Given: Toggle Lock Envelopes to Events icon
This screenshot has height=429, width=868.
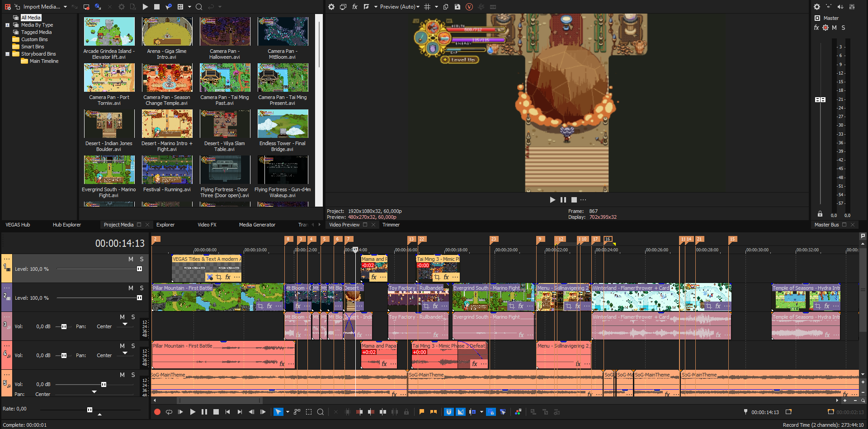Looking at the screenshot, I should tap(491, 412).
